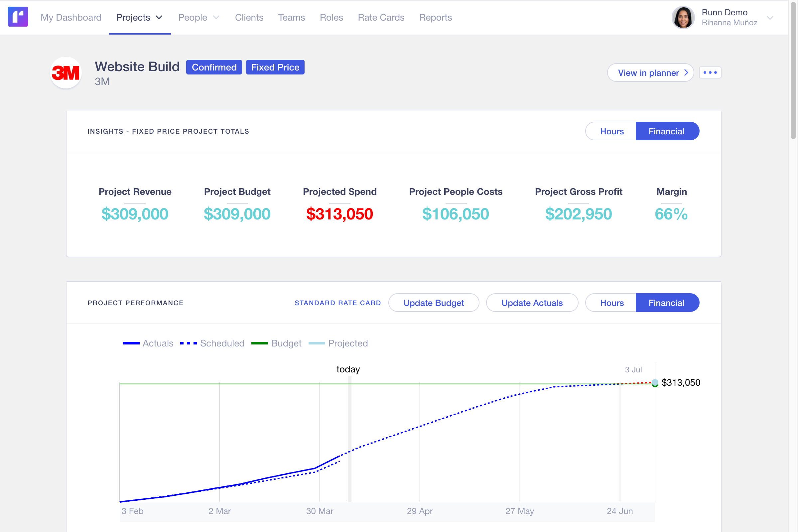Viewport: 798px width, 532px height.
Task: Click the Runn logo icon
Action: (x=18, y=17)
